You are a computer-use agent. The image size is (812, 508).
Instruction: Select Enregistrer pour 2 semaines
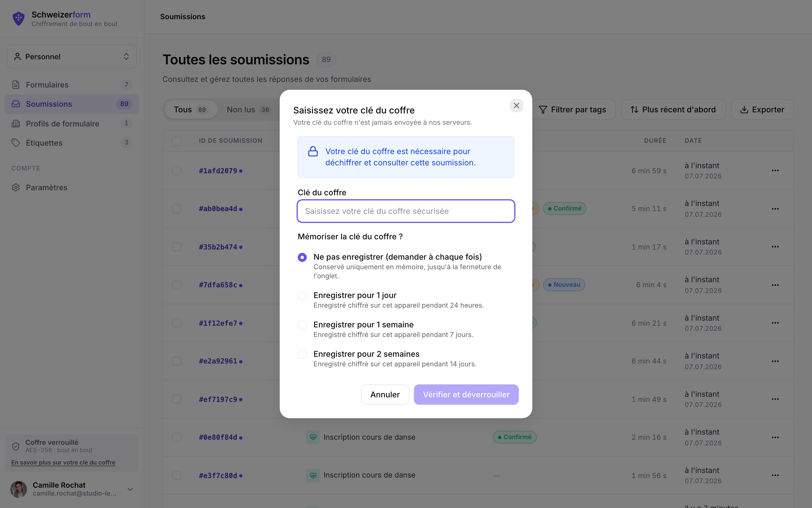[x=302, y=354]
